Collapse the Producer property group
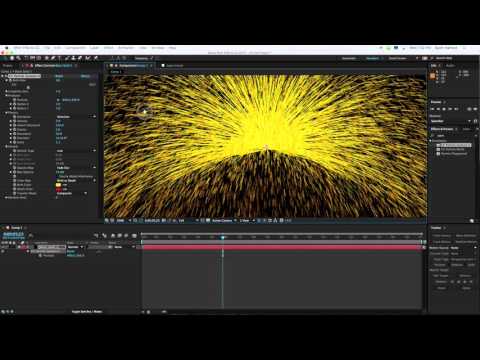The height and width of the screenshot is (360, 480). (x=6, y=96)
